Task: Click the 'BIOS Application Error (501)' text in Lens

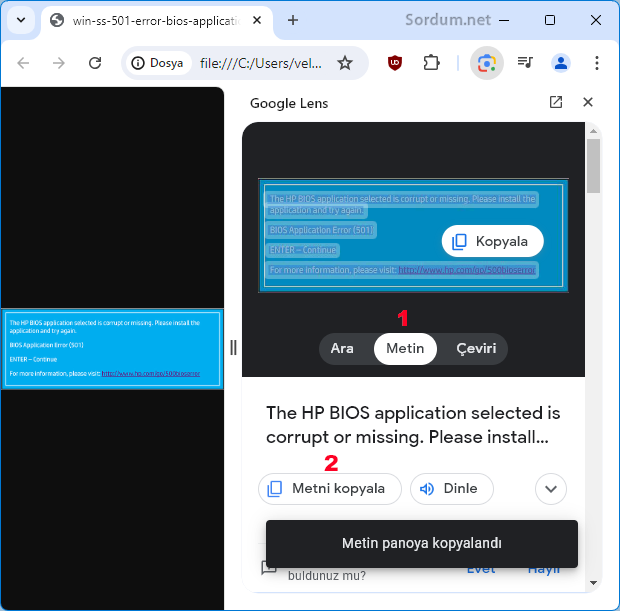Action: pos(321,230)
